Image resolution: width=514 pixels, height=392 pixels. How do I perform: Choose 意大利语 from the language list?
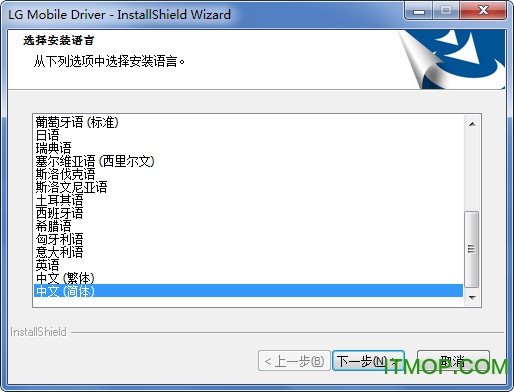(248, 252)
